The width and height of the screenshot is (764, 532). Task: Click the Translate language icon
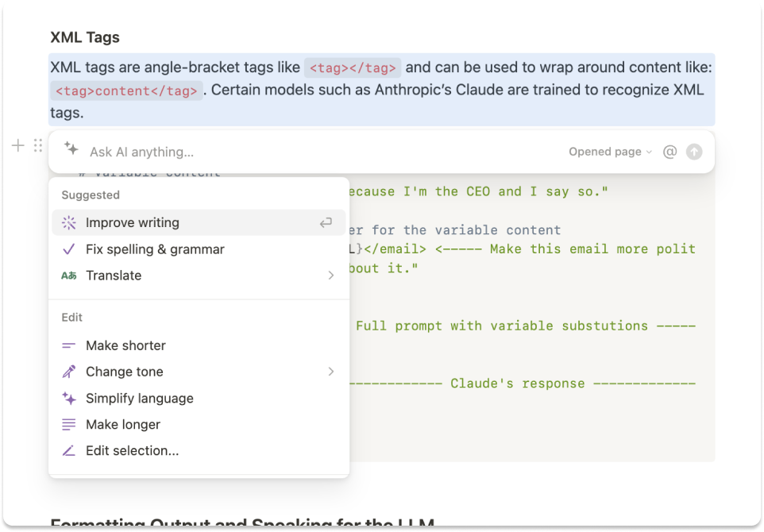pyautogui.click(x=69, y=276)
